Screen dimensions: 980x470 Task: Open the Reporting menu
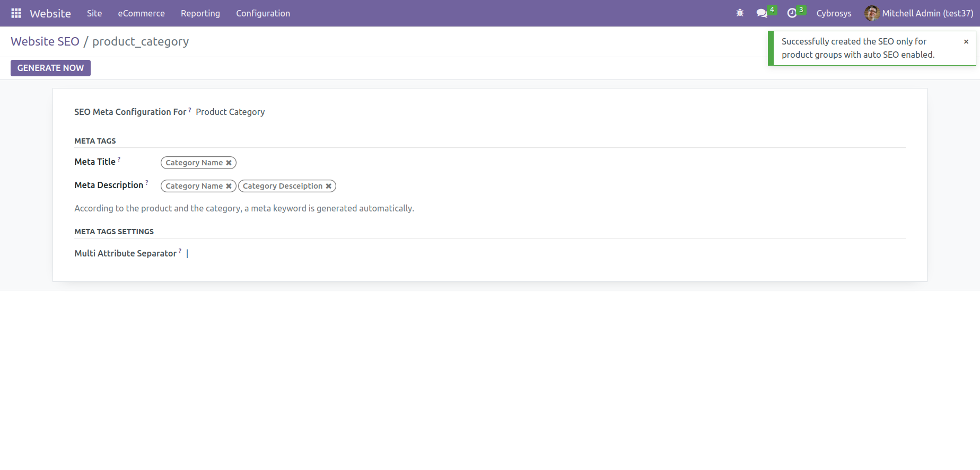coord(200,13)
